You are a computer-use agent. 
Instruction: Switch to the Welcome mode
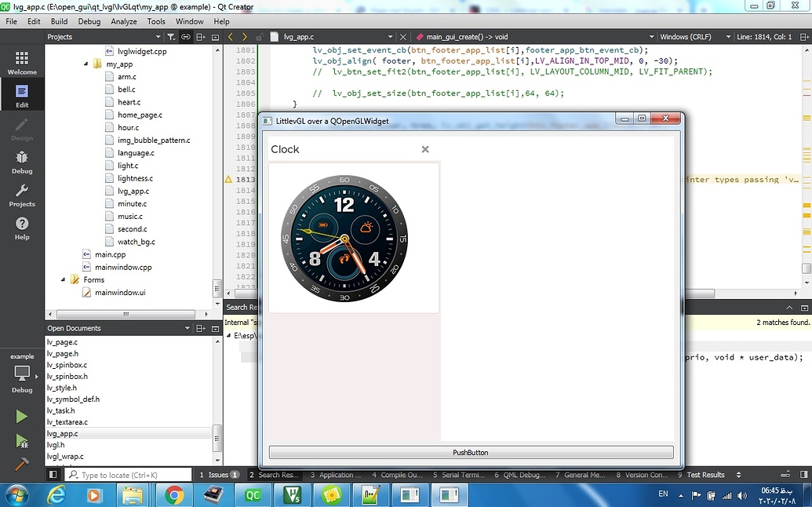pyautogui.click(x=21, y=63)
